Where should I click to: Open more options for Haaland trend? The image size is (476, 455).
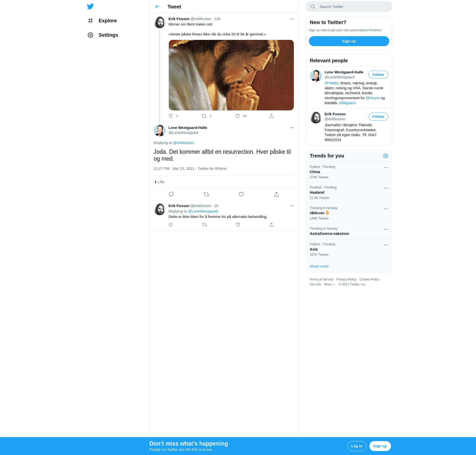pyautogui.click(x=386, y=188)
